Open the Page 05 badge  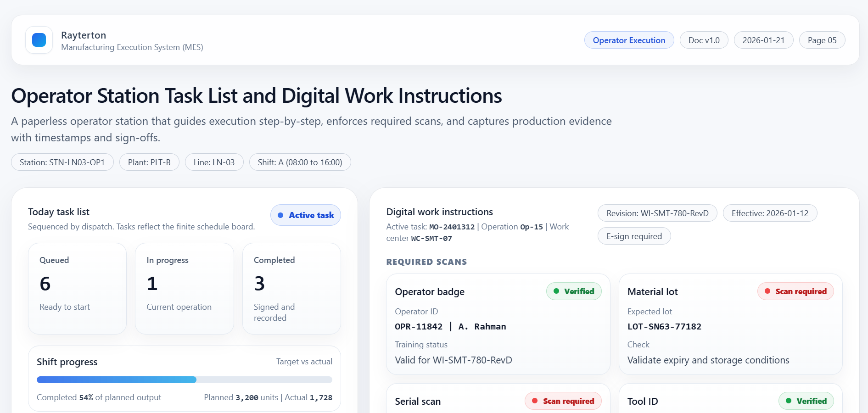coord(822,40)
